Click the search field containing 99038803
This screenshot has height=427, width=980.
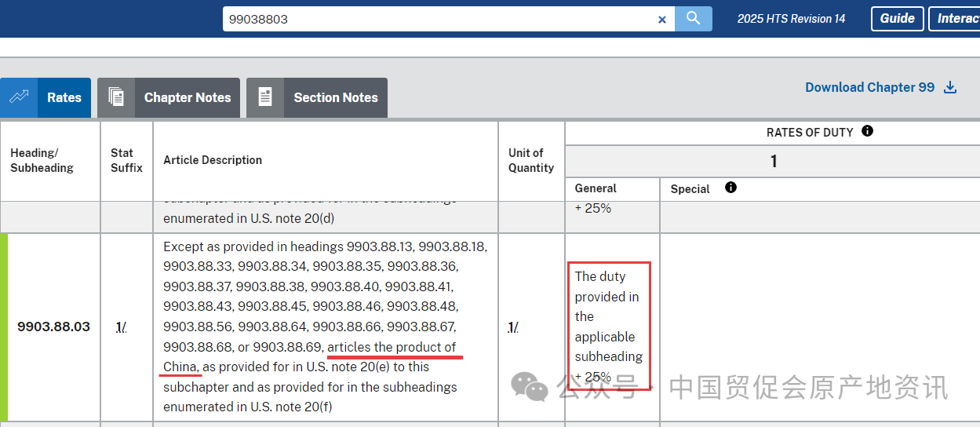(439, 19)
